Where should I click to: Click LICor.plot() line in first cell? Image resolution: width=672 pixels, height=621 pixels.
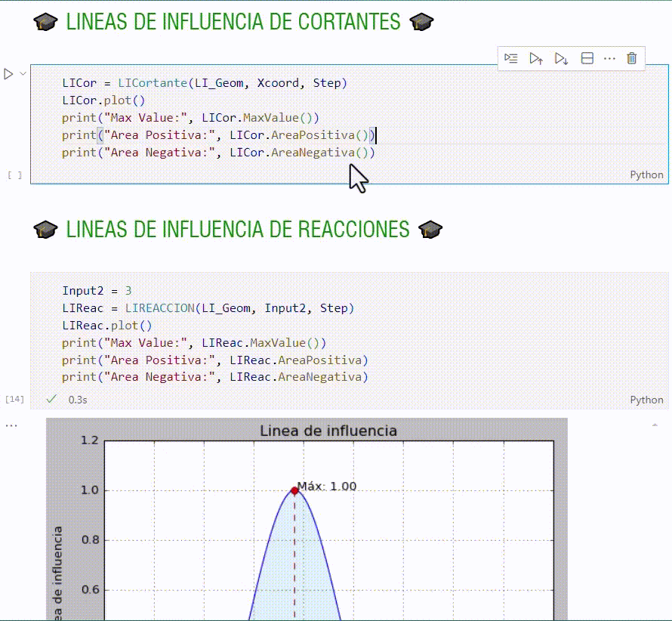click(103, 100)
